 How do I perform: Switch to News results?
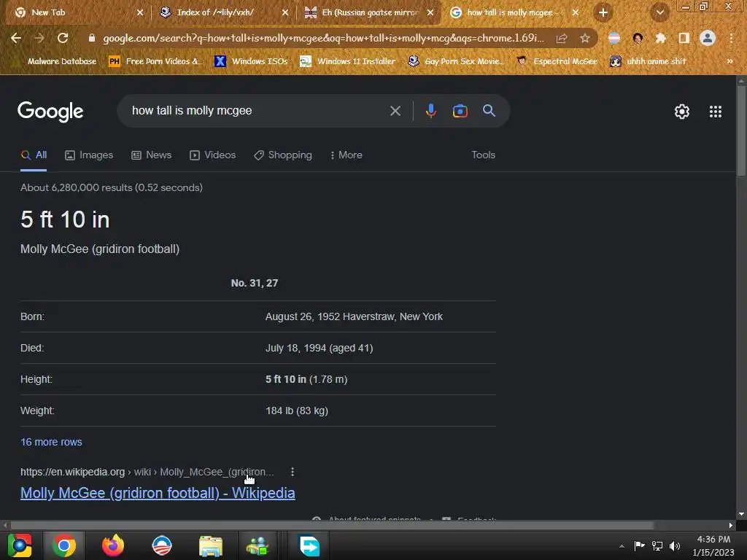(152, 155)
